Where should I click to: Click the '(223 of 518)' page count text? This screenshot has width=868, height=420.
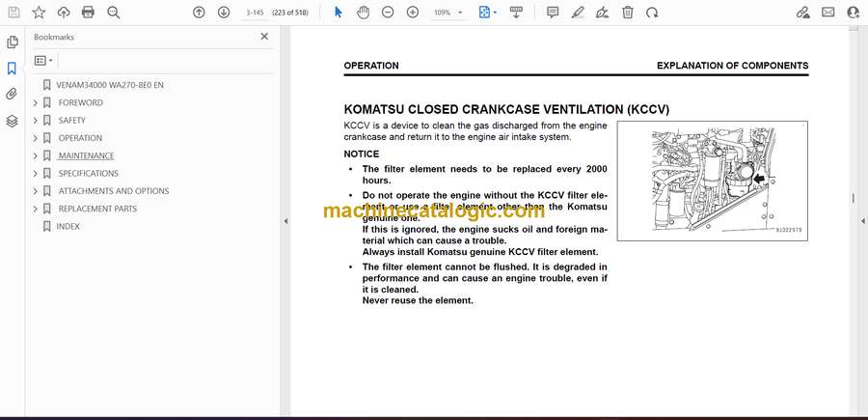coord(290,13)
